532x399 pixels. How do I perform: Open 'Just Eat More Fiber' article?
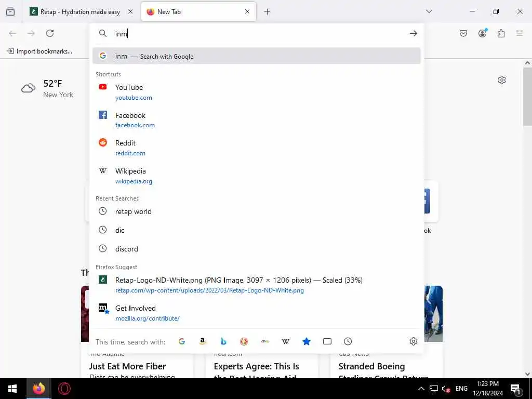tap(128, 366)
